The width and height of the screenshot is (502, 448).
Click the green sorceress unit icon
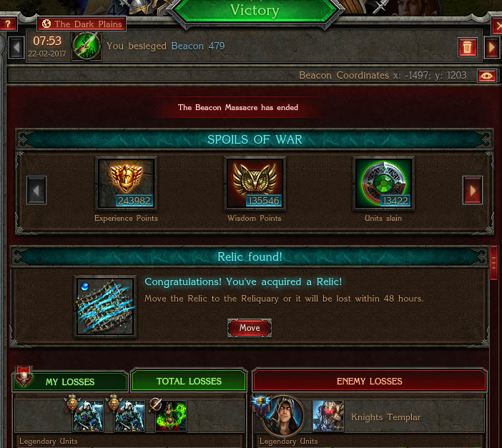coord(171,417)
